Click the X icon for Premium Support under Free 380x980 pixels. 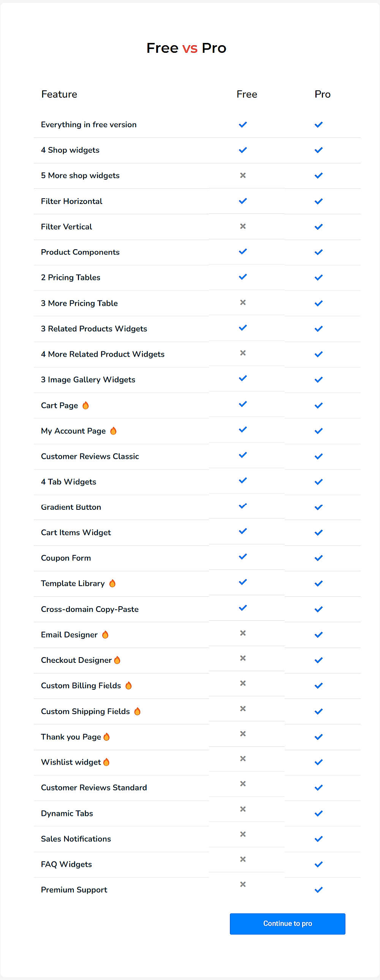243,884
